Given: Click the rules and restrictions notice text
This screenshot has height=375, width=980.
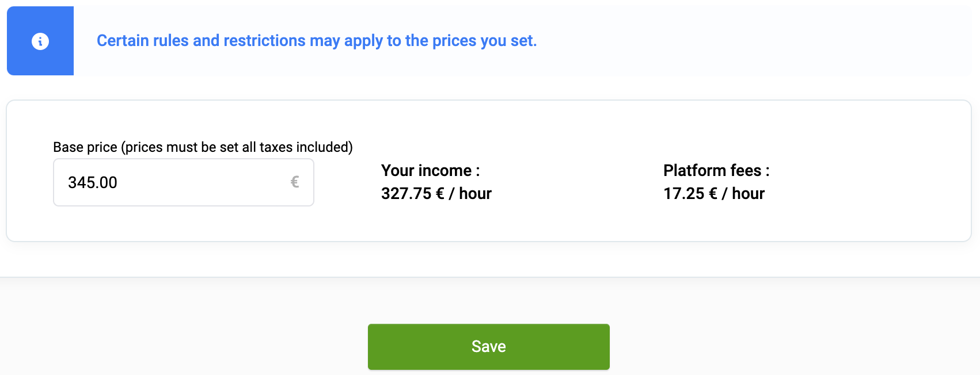Looking at the screenshot, I should click(316, 41).
